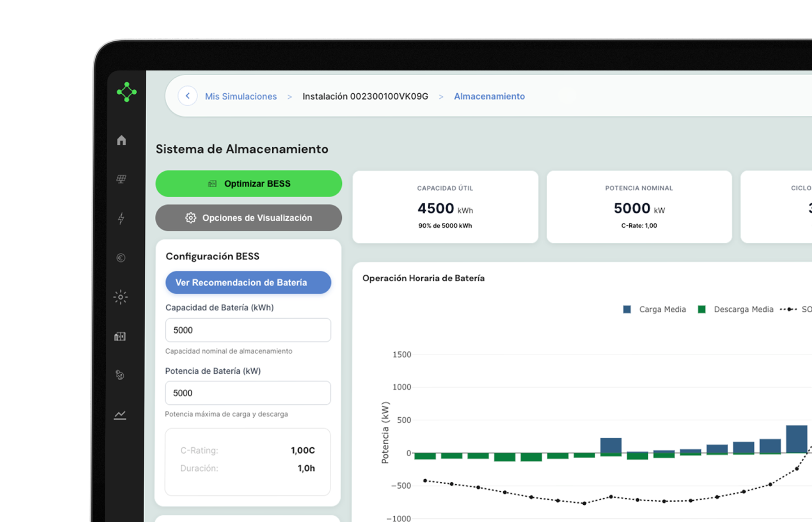Click the Potencia Nominal 5000 kW card
This screenshot has width=812, height=522.
pyautogui.click(x=639, y=207)
